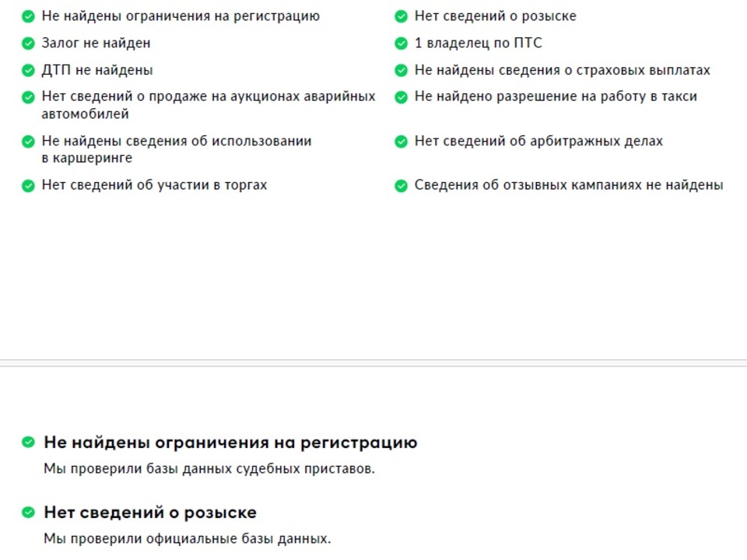Screen dimensions: 747x560
Task: Click "Не найдены ограничения на регистрацию" in the top summary list
Action: 180,16
